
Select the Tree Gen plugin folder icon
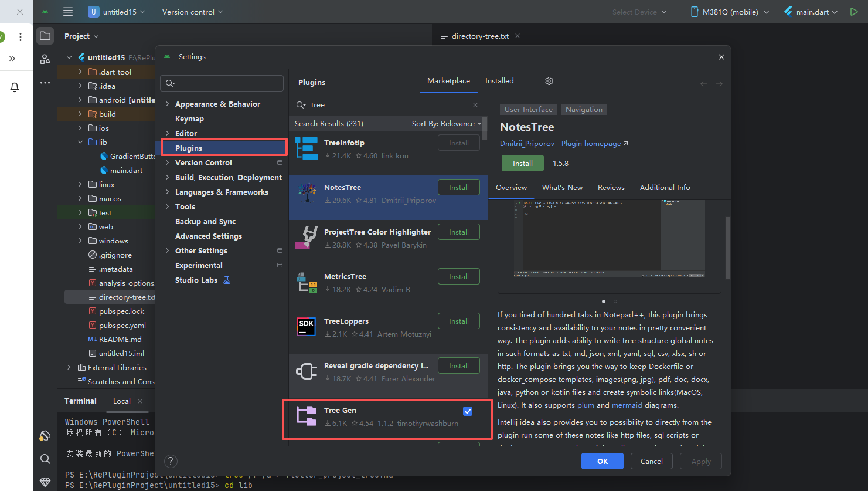307,416
